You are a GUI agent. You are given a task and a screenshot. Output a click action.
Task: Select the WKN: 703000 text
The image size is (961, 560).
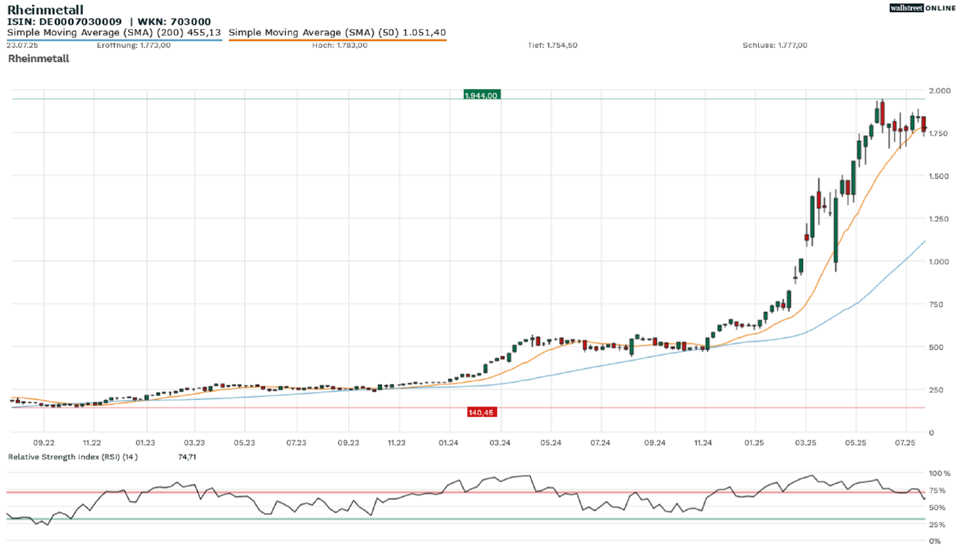pyautogui.click(x=174, y=21)
